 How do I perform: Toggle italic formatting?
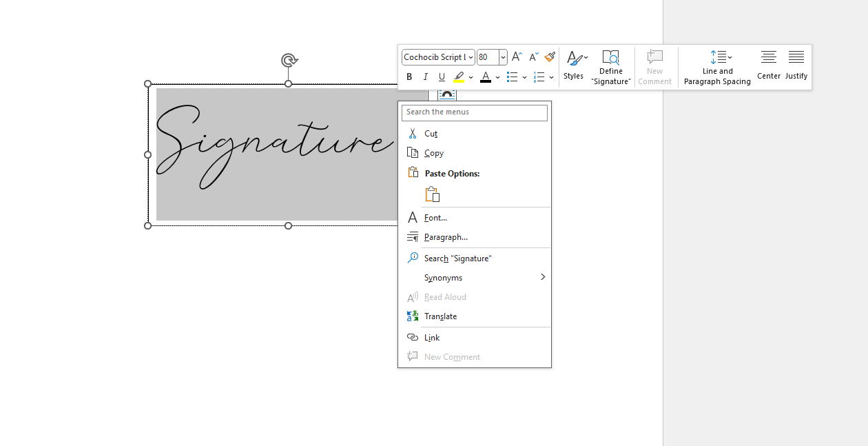tap(425, 77)
